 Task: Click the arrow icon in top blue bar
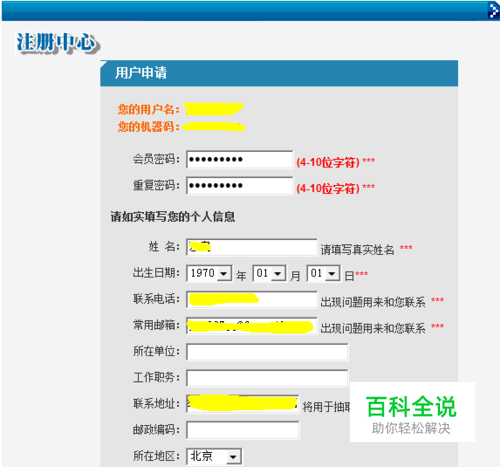[x=493, y=10]
